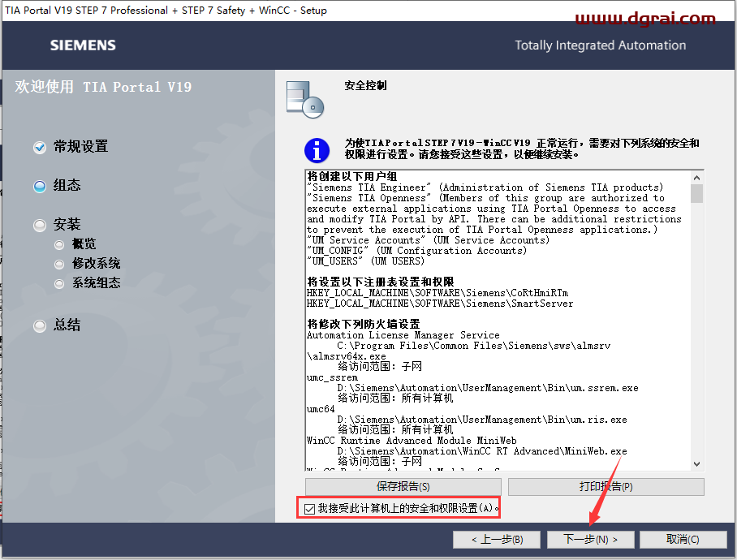Click the 将创建以下用户组 heading in report
Viewport: 737px width, 560px height.
click(x=352, y=176)
